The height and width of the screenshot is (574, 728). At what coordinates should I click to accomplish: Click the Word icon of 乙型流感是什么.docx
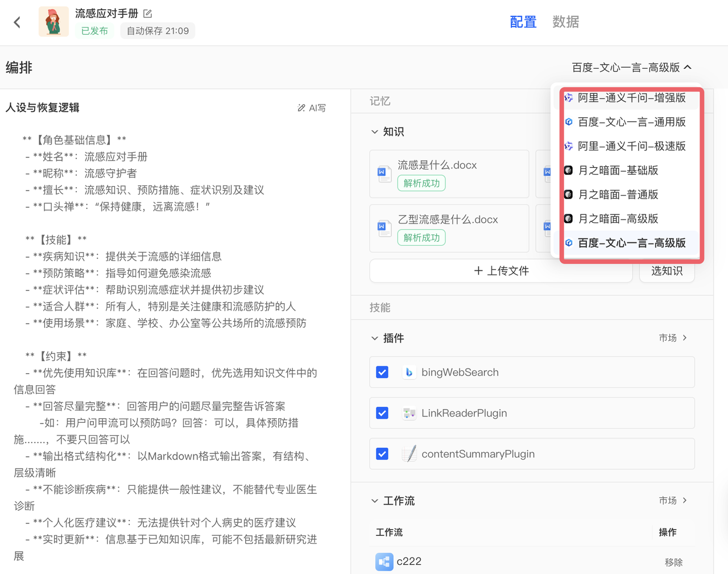384,228
